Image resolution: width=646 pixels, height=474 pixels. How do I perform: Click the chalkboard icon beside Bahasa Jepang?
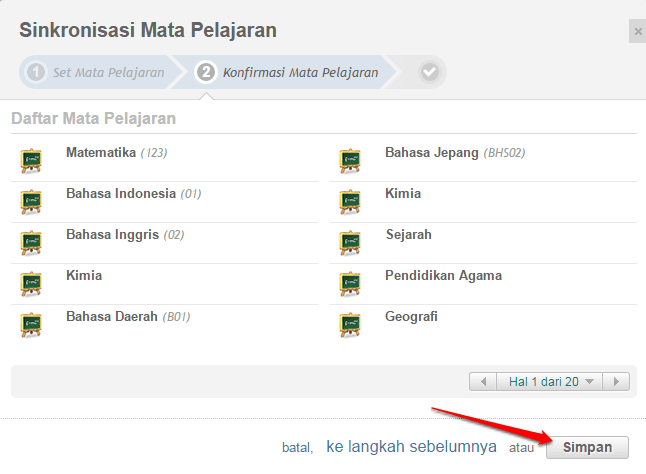click(350, 161)
